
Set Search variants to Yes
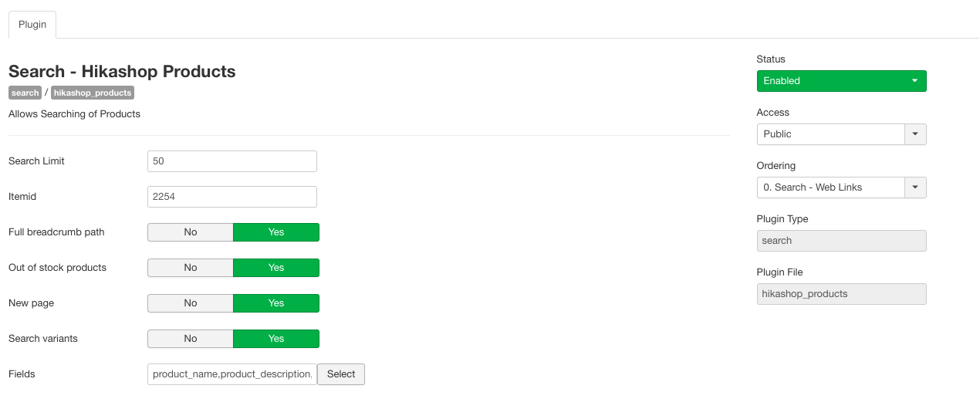click(x=276, y=339)
